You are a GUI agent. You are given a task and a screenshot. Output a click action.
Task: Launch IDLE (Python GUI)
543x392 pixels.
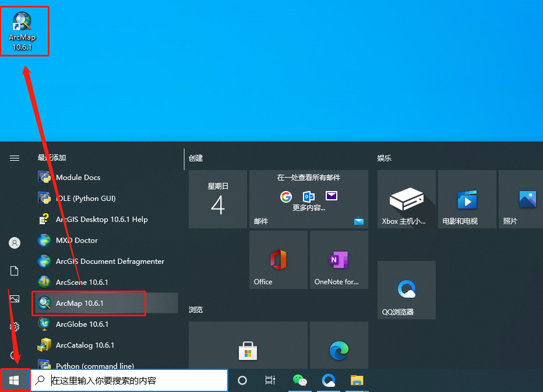tap(105, 199)
